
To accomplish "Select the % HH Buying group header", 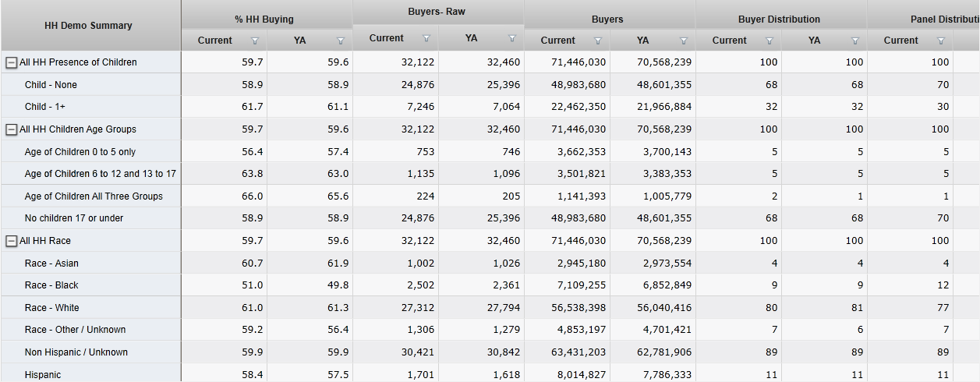I will 264,19.
